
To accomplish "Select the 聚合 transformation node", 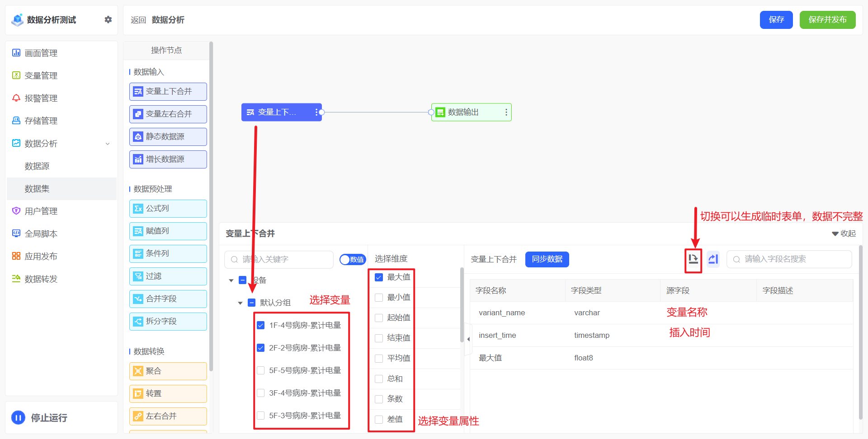I will point(168,371).
